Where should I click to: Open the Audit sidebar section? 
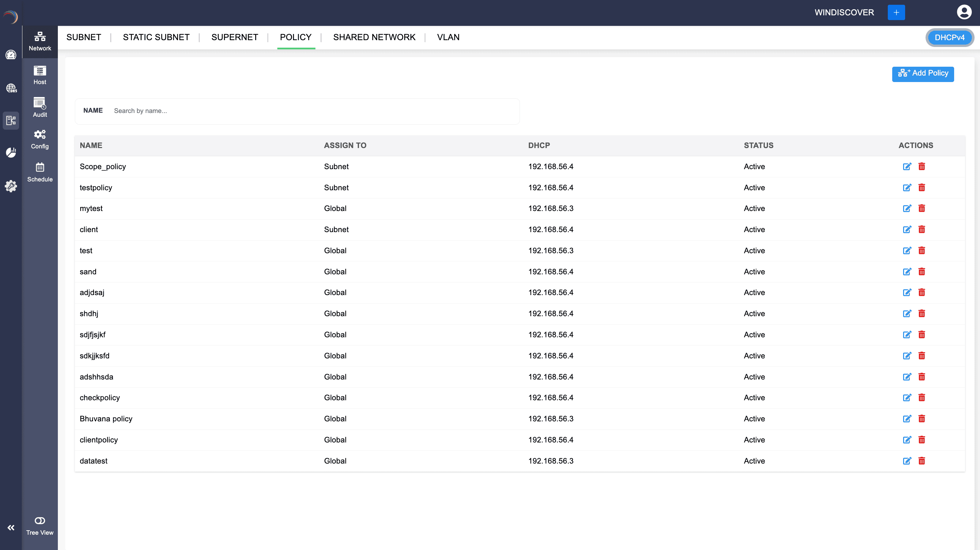click(39, 107)
